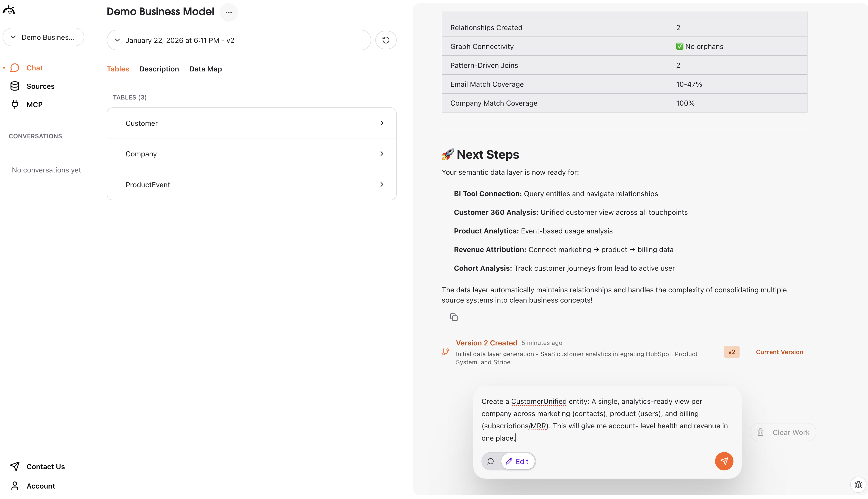Expand the Demo Business model selector
Viewport: 868px width, 499px height.
[43, 37]
